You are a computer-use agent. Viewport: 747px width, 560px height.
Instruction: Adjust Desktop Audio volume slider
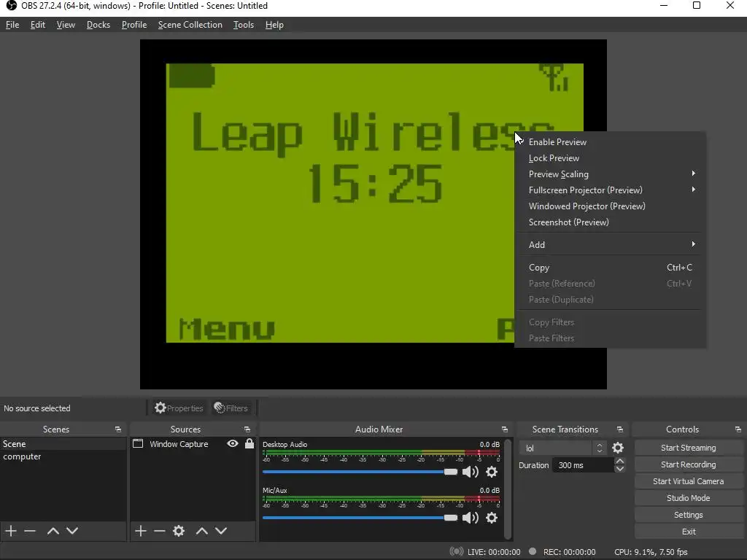click(x=360, y=472)
